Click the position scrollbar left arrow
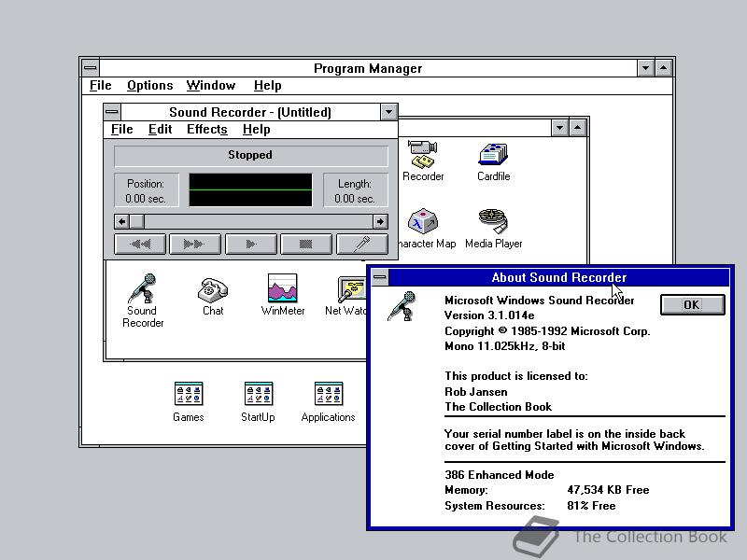This screenshot has height=560, width=747. pos(122,222)
